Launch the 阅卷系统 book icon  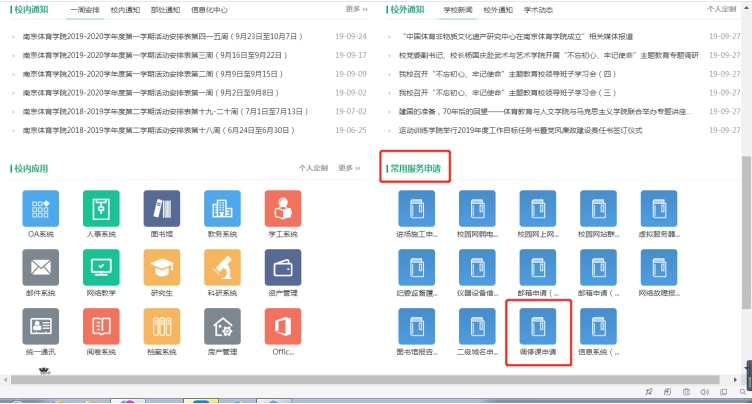pos(101,326)
